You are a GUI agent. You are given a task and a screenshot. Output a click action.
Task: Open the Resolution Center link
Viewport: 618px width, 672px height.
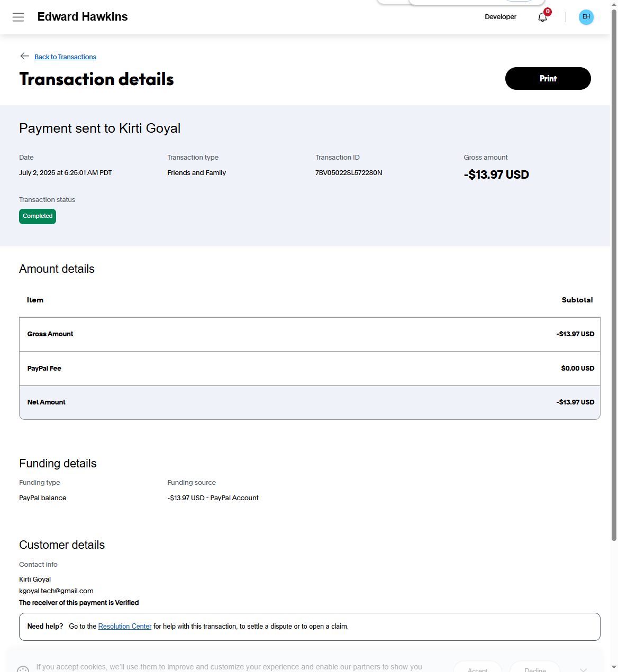click(125, 627)
